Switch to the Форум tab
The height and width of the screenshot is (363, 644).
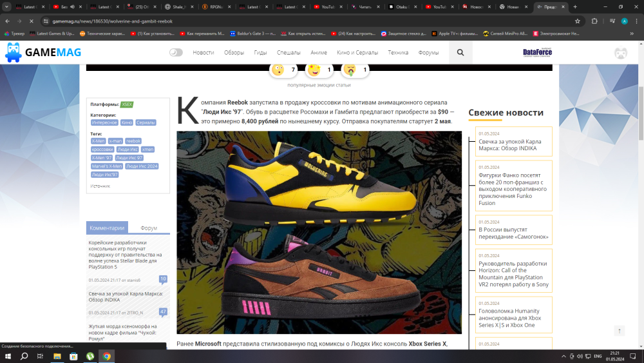(149, 228)
